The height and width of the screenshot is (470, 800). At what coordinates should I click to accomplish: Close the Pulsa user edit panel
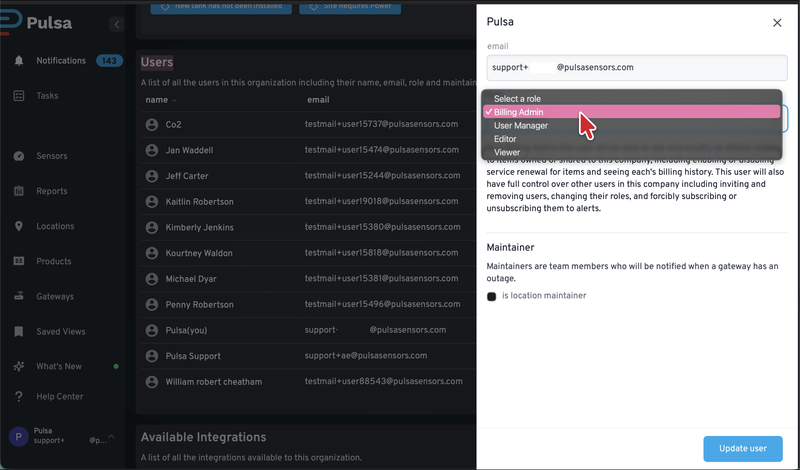tap(777, 23)
